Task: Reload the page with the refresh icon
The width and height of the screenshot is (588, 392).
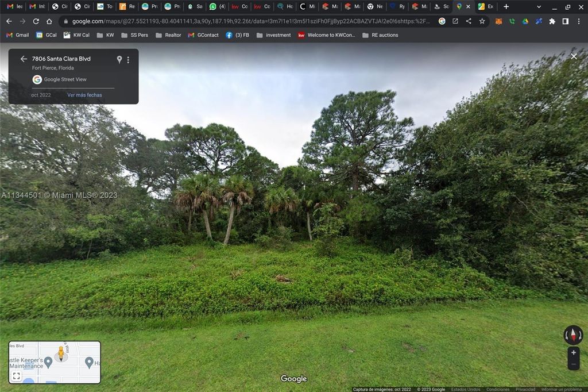Action: [36, 20]
